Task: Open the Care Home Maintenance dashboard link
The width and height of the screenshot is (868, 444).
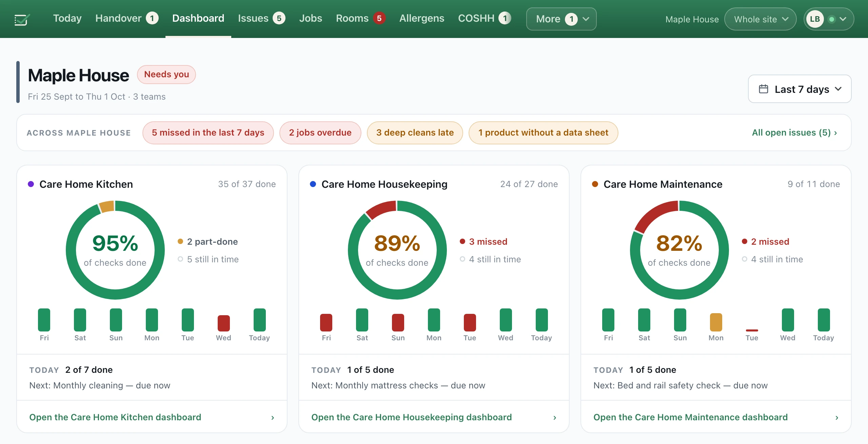Action: click(x=716, y=417)
